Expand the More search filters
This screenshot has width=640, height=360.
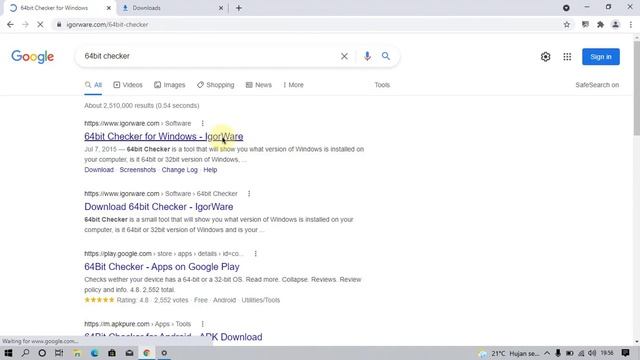tap(293, 85)
